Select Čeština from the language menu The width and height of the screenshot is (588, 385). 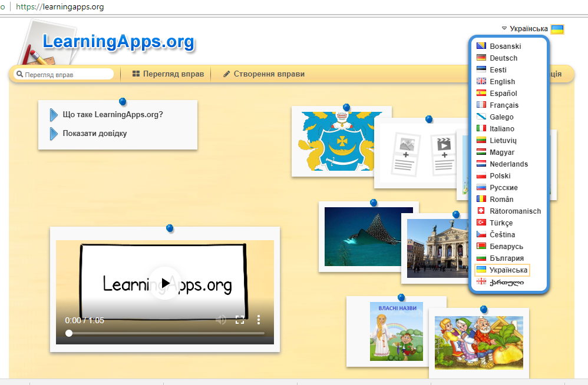502,234
